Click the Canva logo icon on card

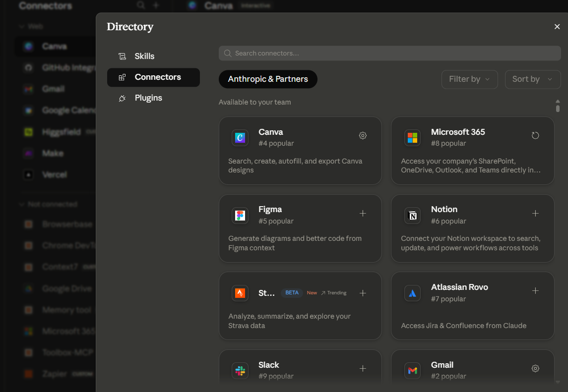tap(240, 138)
